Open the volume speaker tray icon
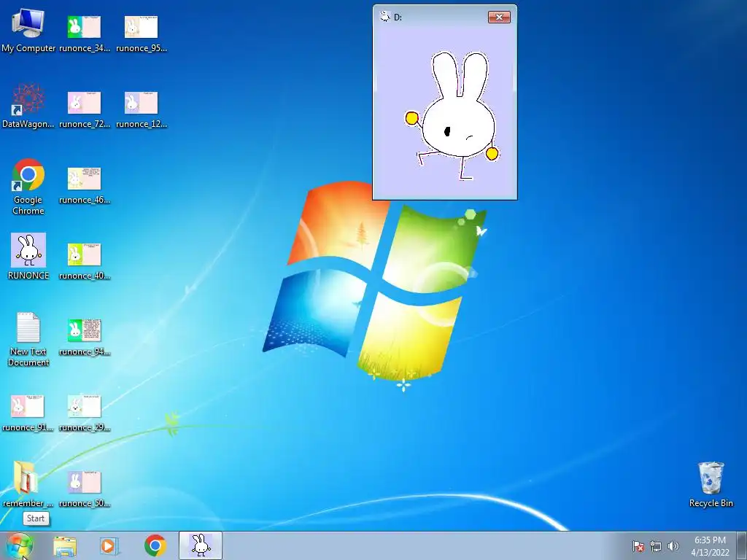 673,546
